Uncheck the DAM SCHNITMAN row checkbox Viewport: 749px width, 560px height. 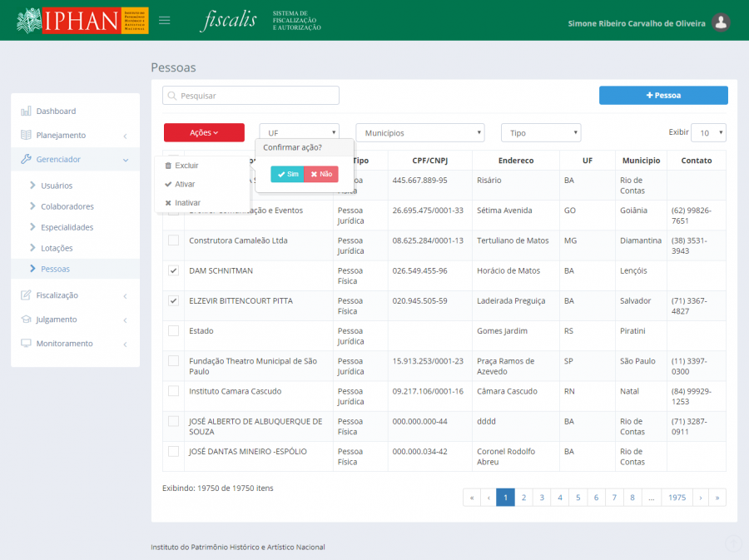[173, 271]
